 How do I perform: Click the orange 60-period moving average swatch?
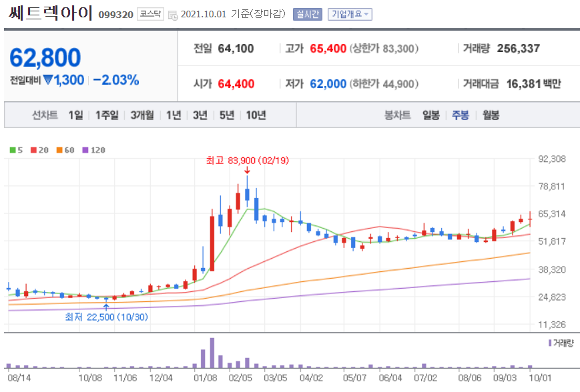pyautogui.click(x=59, y=150)
